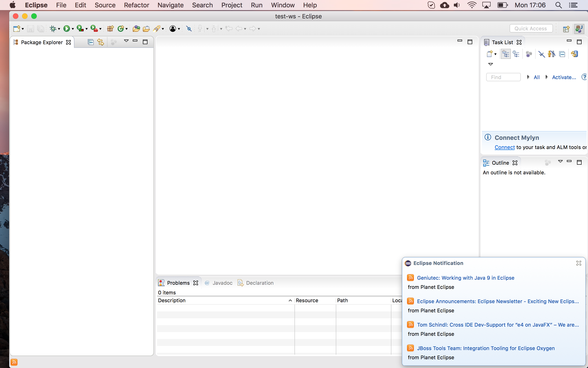The image size is (588, 368).
Task: Click the Open Task folder icon
Action: (146, 29)
